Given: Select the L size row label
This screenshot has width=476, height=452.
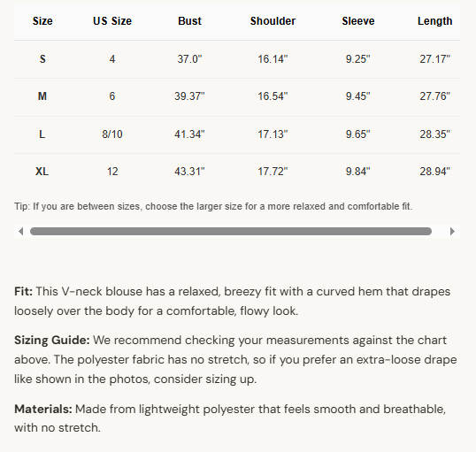Looking at the screenshot, I should (42, 134).
